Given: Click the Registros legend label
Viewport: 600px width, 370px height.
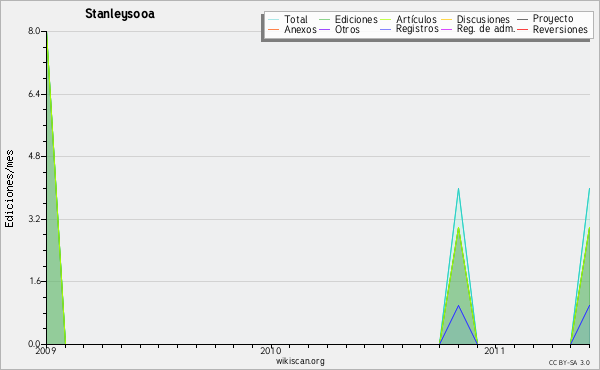Looking at the screenshot, I should click(417, 29).
